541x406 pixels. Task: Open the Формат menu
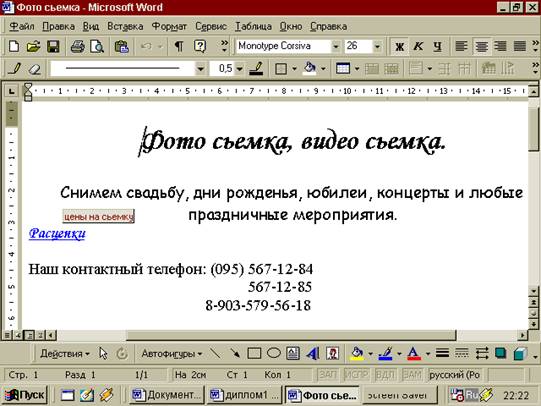coord(169,26)
